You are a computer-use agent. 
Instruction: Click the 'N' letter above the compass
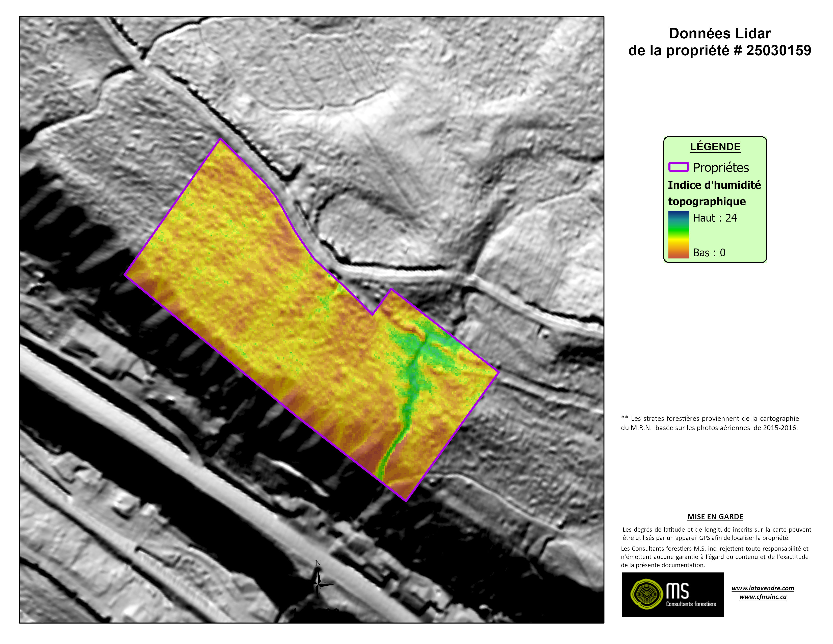[318, 563]
